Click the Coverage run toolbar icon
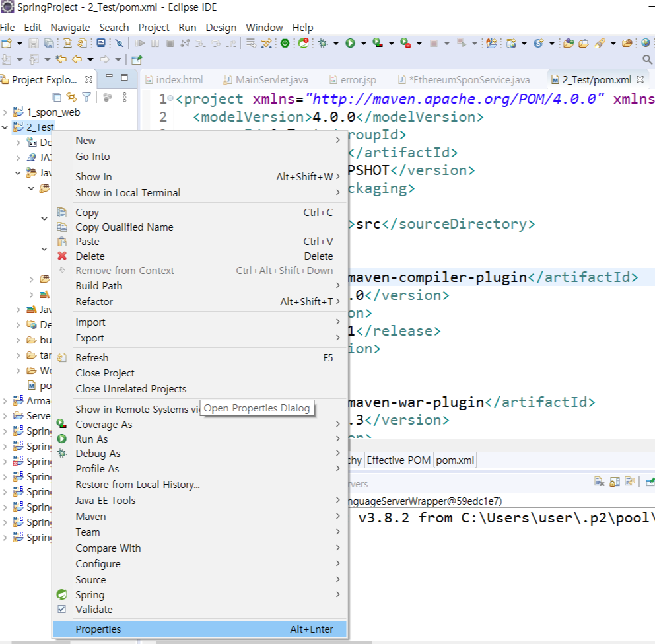The width and height of the screenshot is (655, 644). pyautogui.click(x=378, y=43)
